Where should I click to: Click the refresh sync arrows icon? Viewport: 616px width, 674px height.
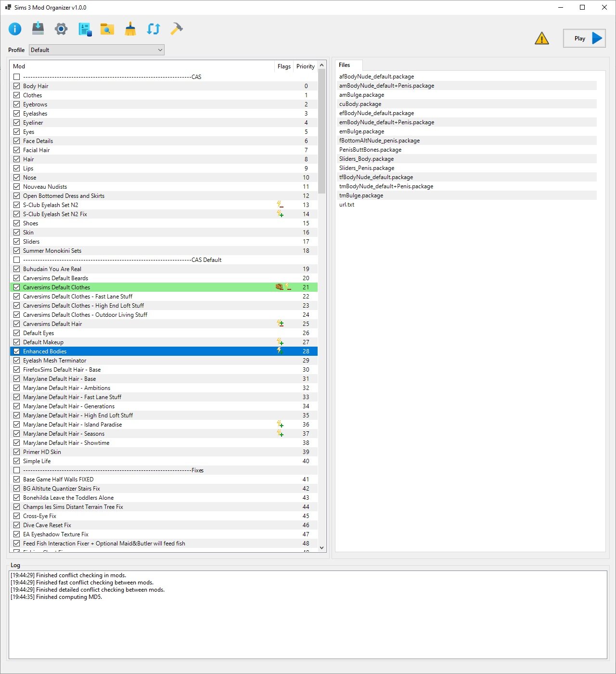153,29
